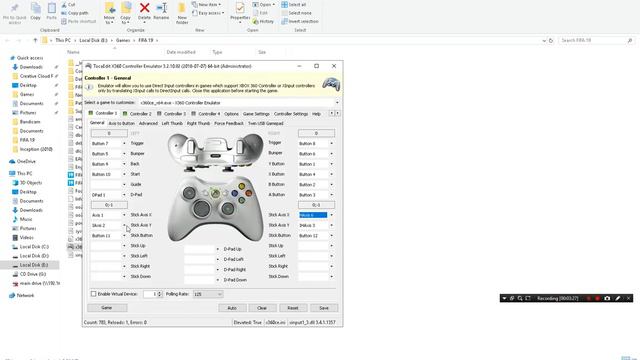Open Options tab
The height and width of the screenshot is (360, 640).
pos(231,114)
